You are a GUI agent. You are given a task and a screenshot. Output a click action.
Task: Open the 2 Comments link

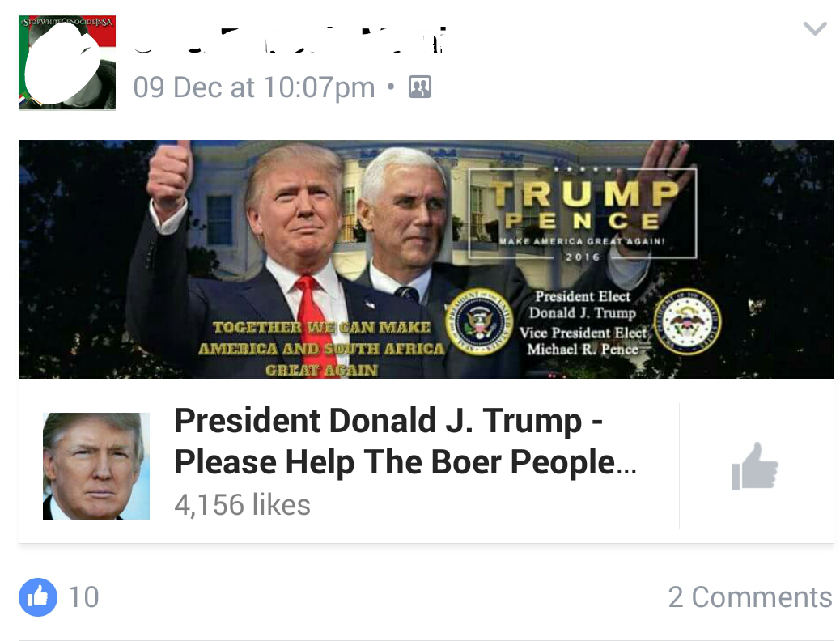(x=750, y=597)
